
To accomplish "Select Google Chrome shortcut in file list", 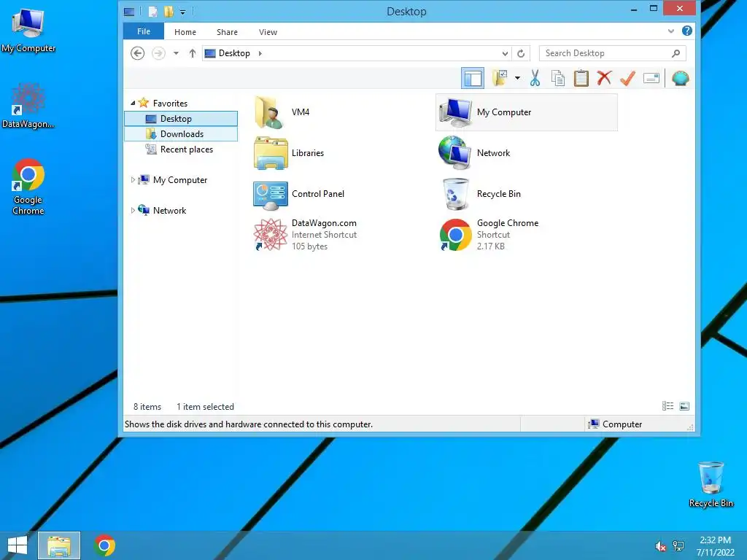I will coord(489,234).
